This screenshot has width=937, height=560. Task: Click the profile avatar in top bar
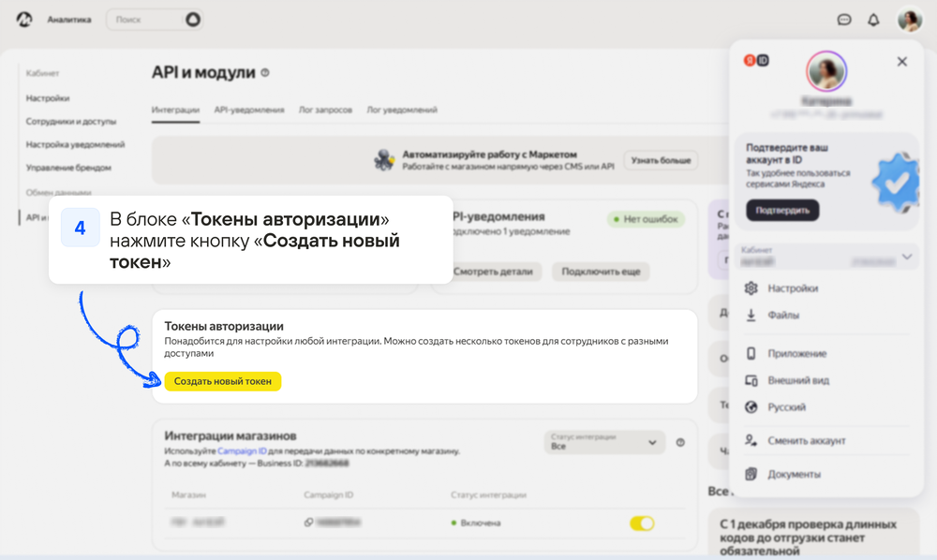pyautogui.click(x=910, y=20)
